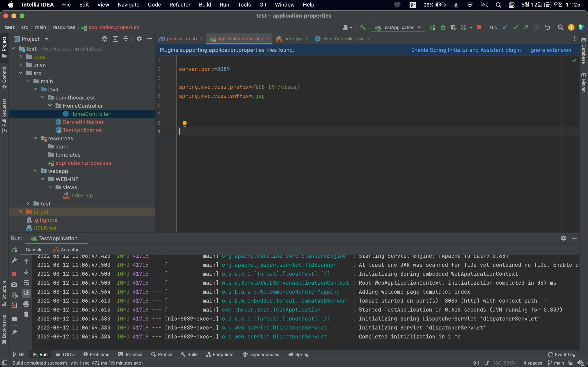Toggle the Maven side panel
This screenshot has height=367, width=588.
tap(584, 83)
